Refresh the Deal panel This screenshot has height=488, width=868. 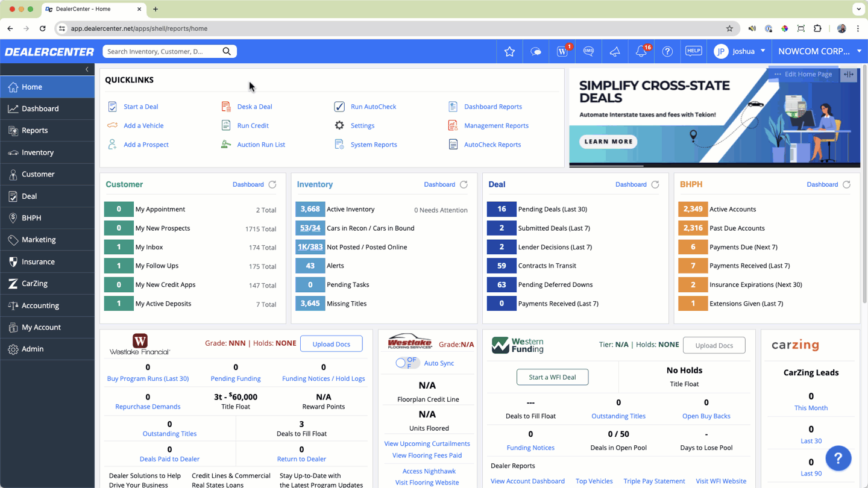coord(655,184)
